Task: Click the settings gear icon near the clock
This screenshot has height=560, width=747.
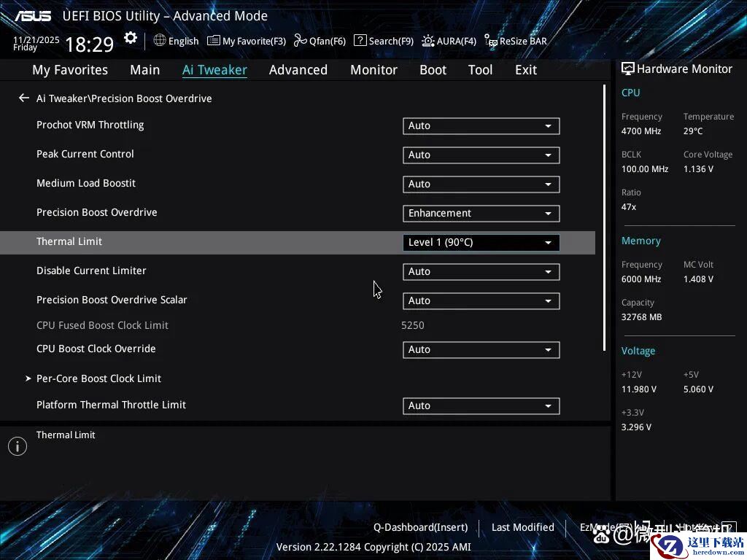Action: click(x=131, y=39)
